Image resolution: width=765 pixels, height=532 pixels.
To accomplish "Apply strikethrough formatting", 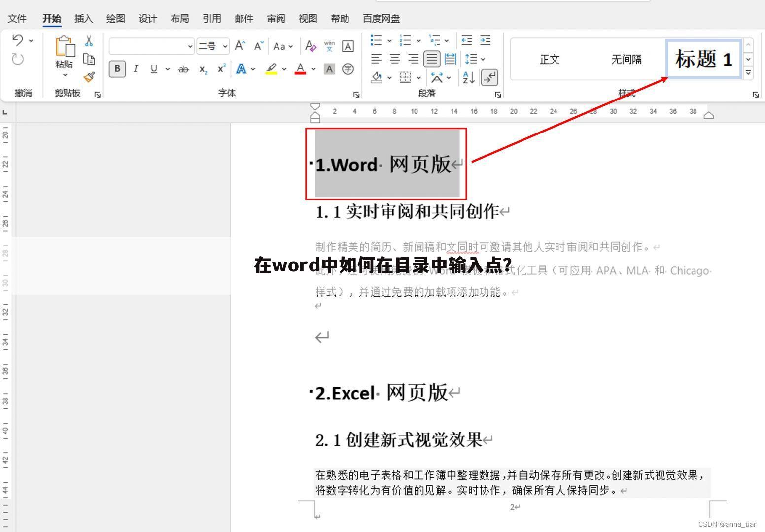I will click(183, 69).
